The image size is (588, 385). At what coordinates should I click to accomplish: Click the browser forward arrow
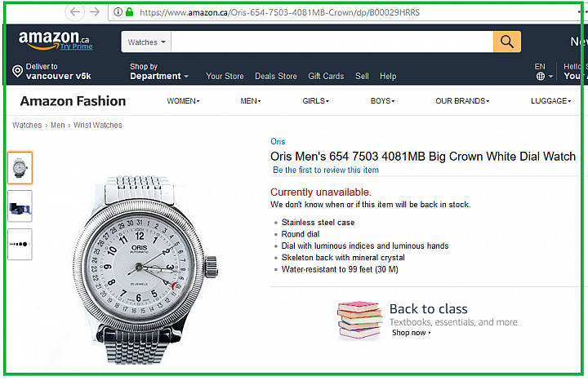[95, 12]
